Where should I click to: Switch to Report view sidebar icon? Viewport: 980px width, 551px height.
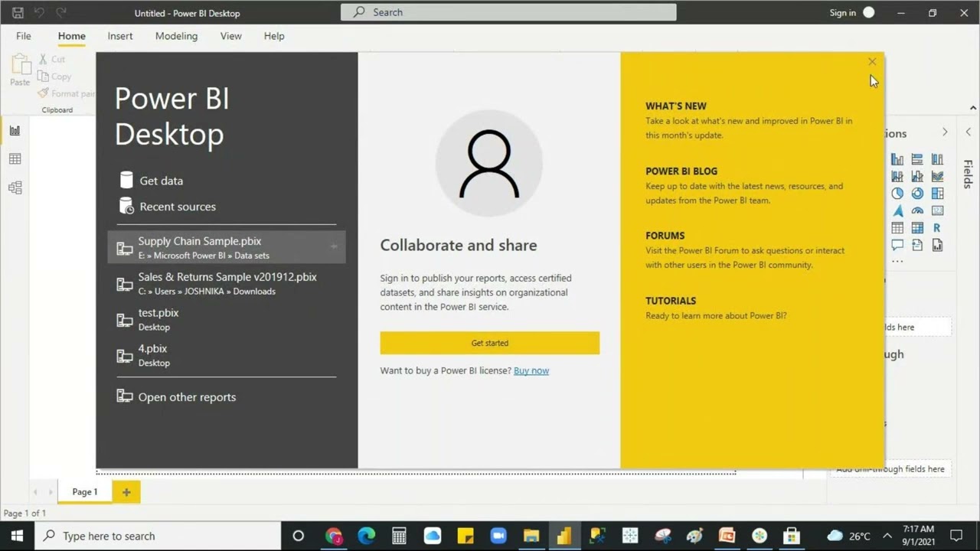pos(15,131)
